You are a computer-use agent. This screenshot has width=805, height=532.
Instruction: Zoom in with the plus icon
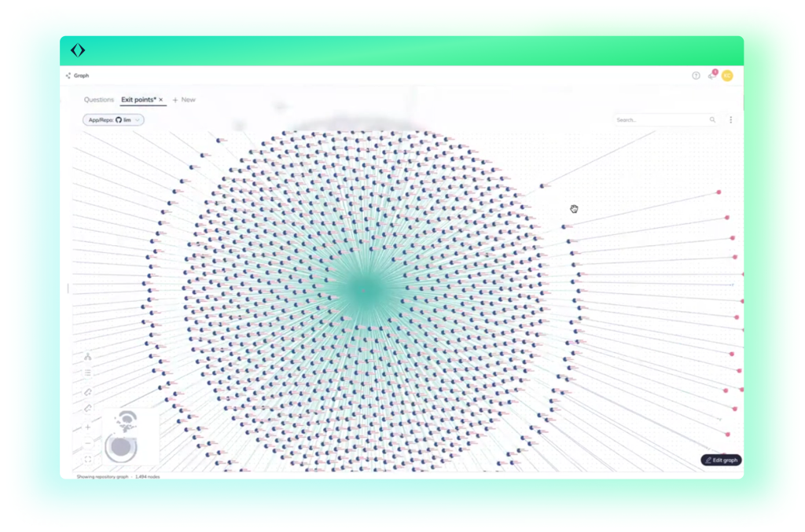point(88,427)
